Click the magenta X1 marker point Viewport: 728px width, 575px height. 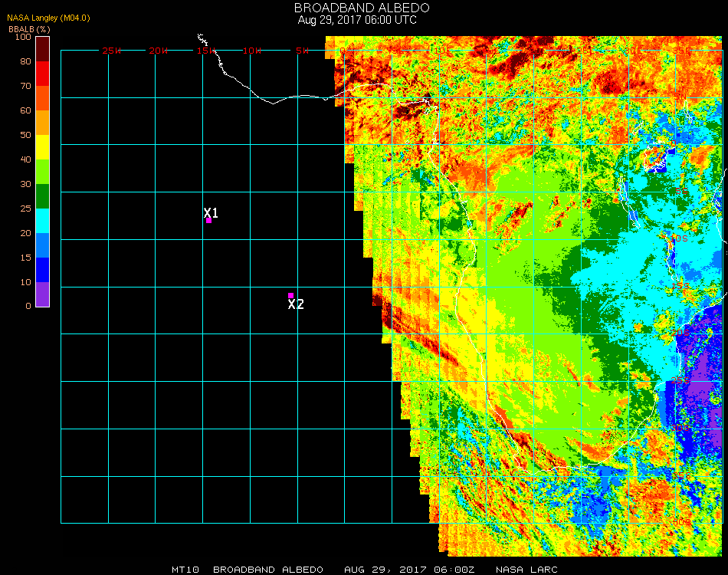point(208,221)
